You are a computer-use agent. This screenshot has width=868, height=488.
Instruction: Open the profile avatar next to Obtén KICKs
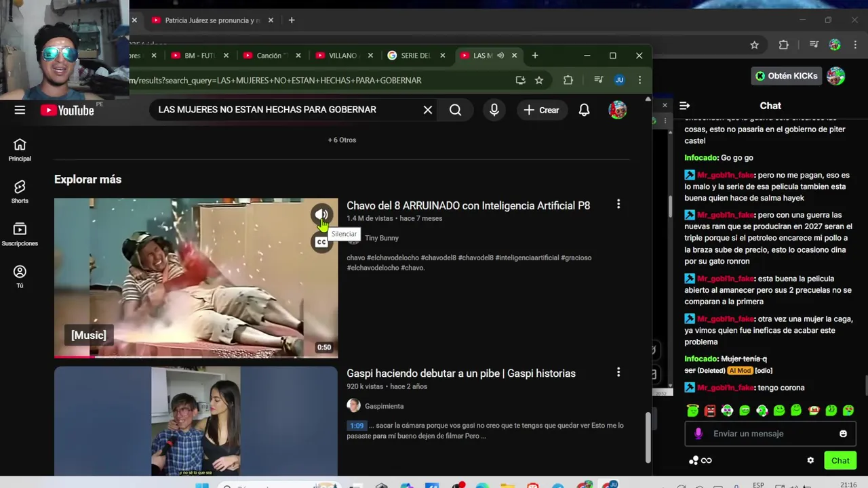point(836,76)
